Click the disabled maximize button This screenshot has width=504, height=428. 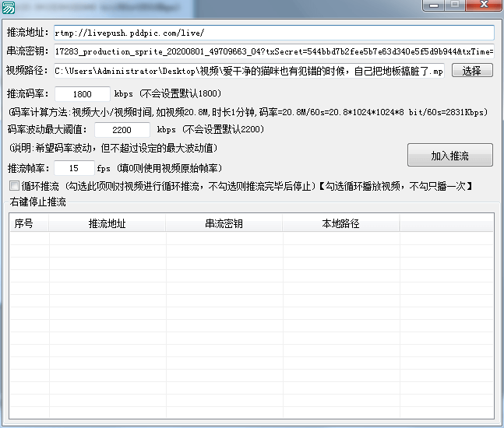point(454,5)
